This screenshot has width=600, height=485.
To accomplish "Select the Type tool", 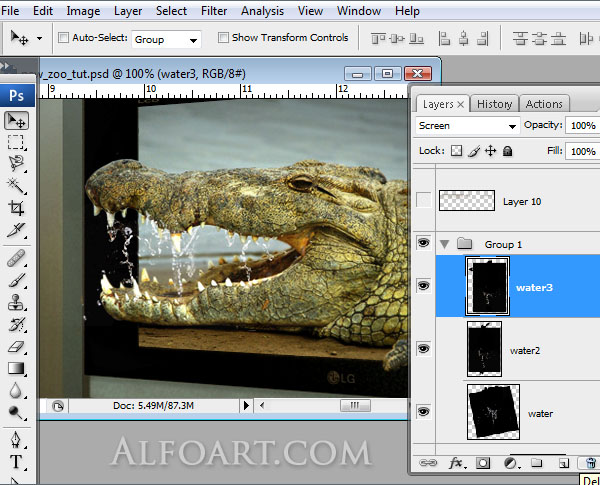I will (x=16, y=462).
